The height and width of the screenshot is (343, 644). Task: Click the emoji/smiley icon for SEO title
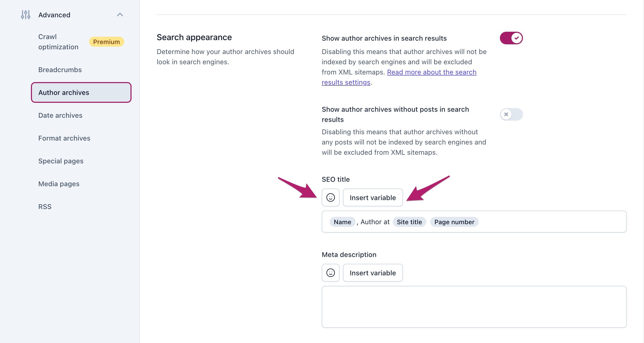point(331,197)
